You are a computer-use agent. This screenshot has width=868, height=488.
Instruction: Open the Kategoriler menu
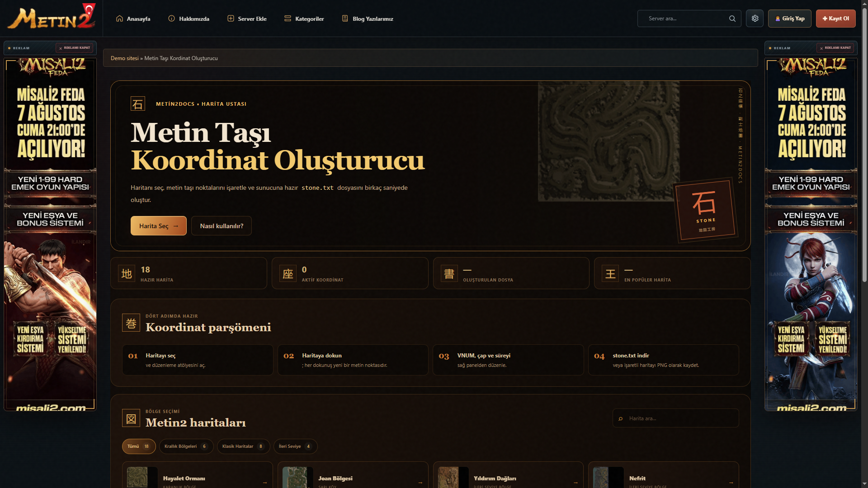point(304,19)
